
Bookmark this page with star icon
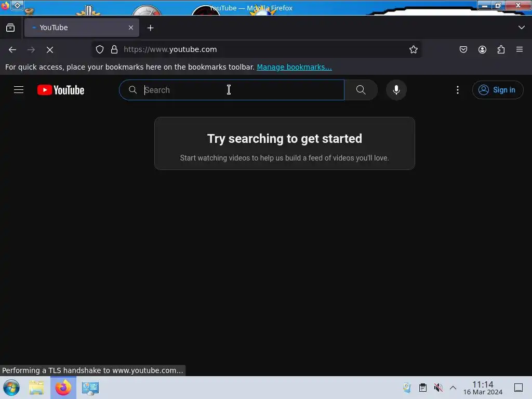pyautogui.click(x=413, y=49)
